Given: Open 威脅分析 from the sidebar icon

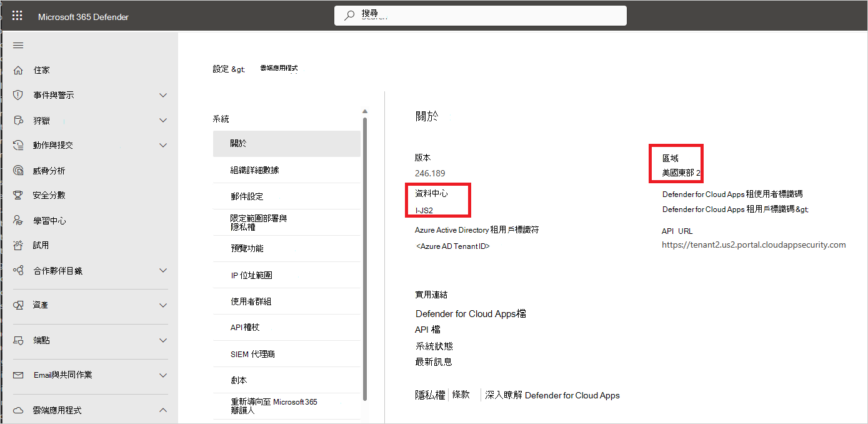Looking at the screenshot, I should (18, 169).
